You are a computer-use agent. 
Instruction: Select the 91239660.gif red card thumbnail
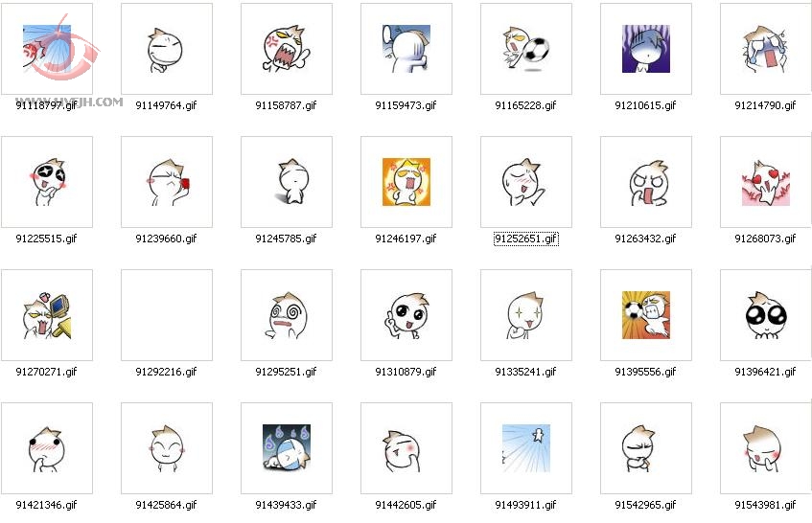click(x=167, y=182)
